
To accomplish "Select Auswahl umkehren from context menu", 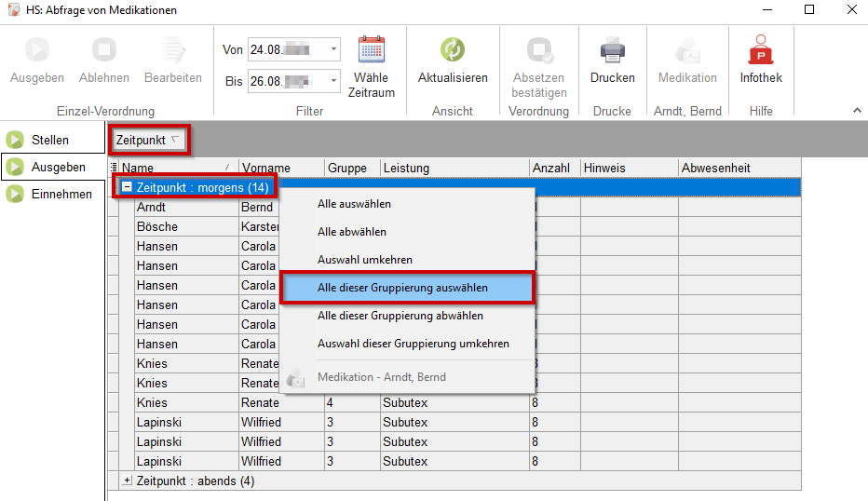I will [365, 260].
